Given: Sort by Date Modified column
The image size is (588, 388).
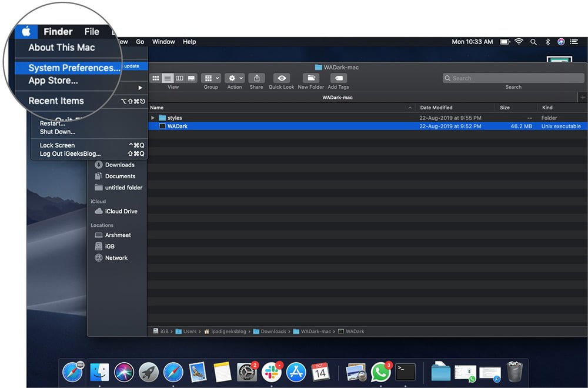Looking at the screenshot, I should coord(436,108).
